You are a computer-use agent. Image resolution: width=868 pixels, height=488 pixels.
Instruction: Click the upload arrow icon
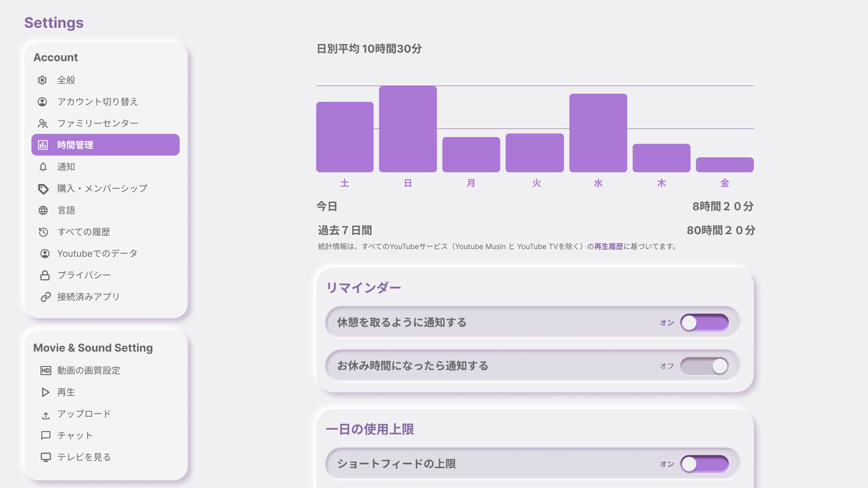(45, 415)
